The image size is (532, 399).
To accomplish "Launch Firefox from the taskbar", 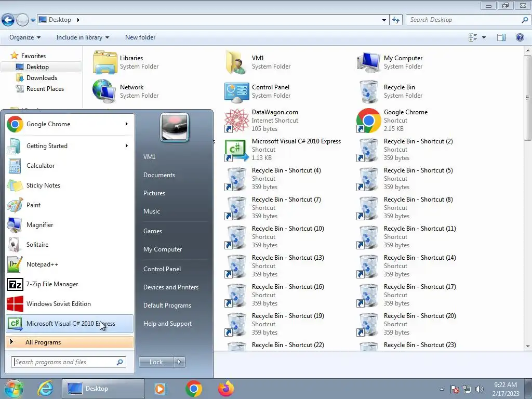I will (x=226, y=389).
